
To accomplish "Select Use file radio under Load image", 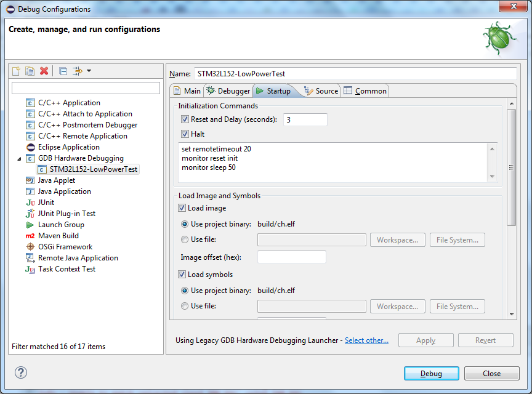I will pos(185,239).
